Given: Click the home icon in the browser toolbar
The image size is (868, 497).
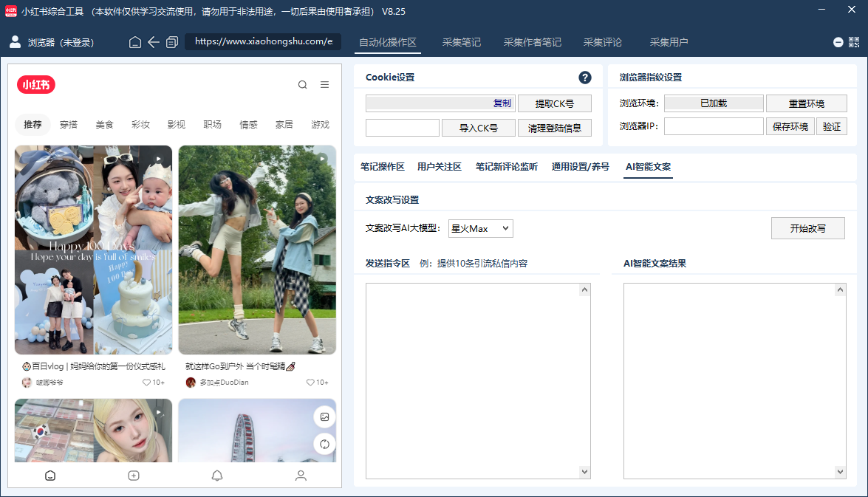Looking at the screenshot, I should [x=134, y=42].
